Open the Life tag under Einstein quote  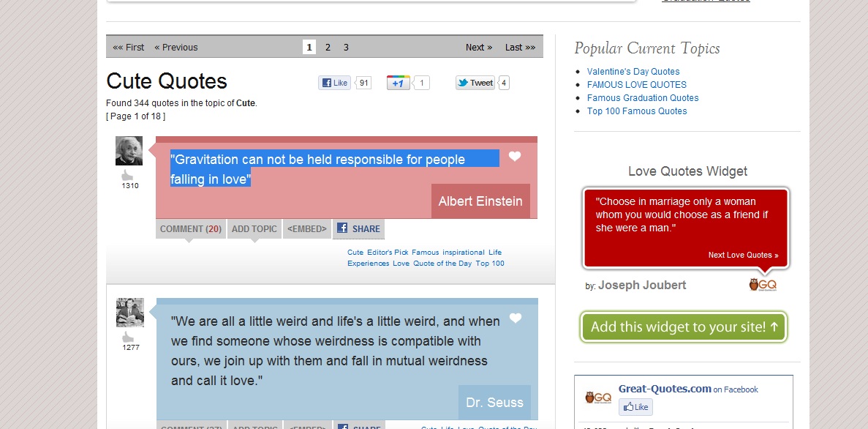click(495, 252)
